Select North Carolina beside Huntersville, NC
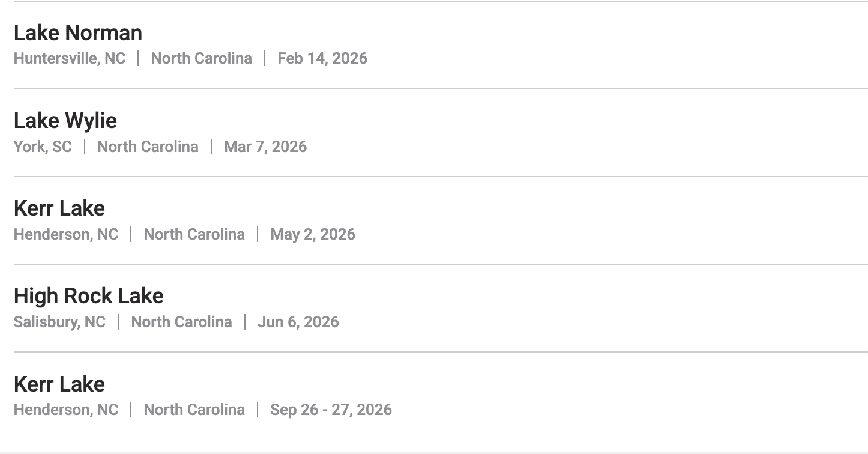The image size is (868, 454). [201, 58]
